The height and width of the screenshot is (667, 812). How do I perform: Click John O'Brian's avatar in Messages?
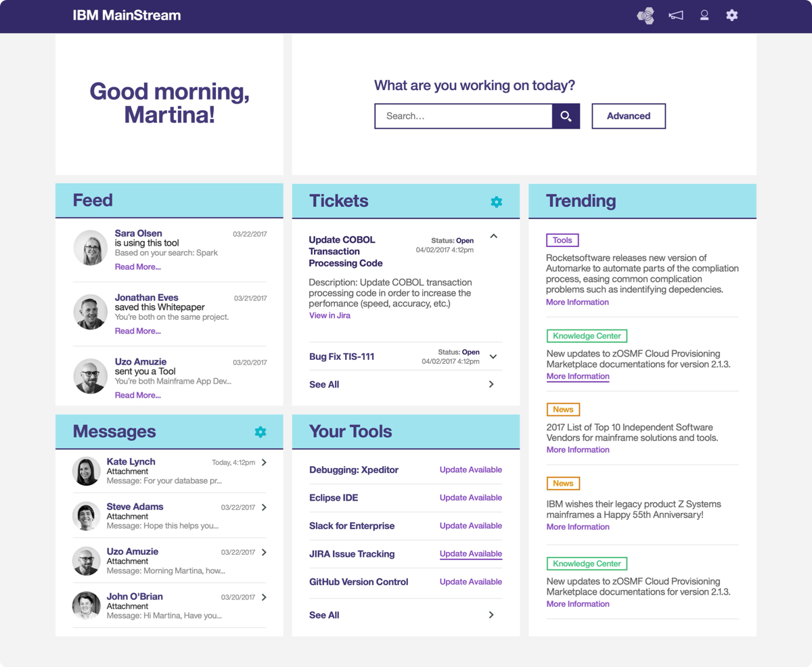click(x=86, y=606)
